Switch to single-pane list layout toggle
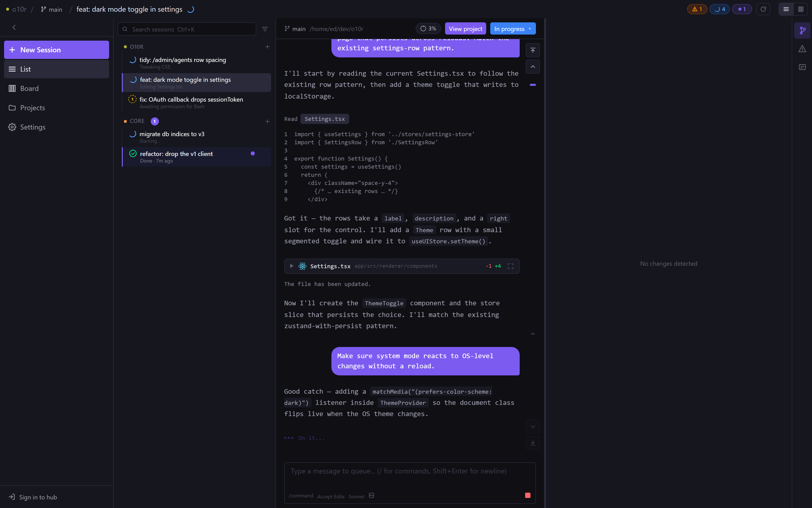The height and width of the screenshot is (508, 812). pyautogui.click(x=786, y=9)
